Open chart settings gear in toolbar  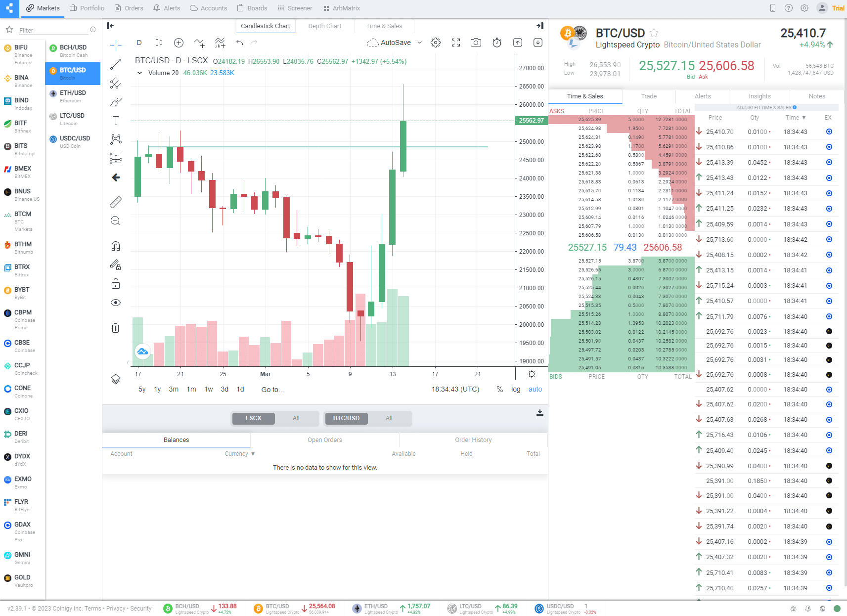point(436,43)
